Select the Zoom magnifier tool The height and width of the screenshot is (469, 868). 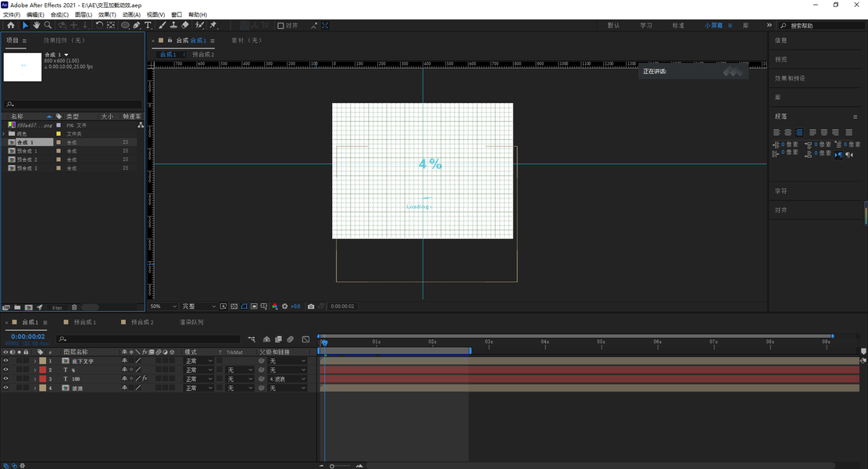coord(48,26)
